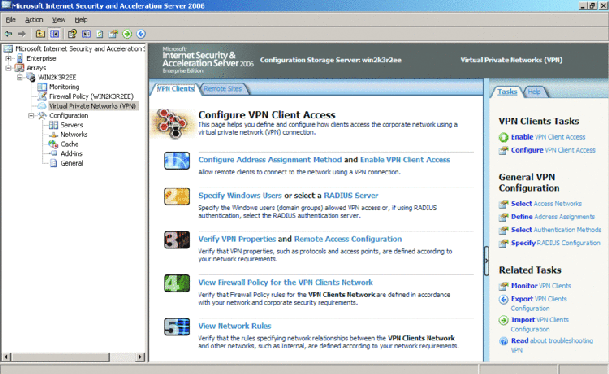The width and height of the screenshot is (609, 374).
Task: Click the Export VPN Clients Configuration icon
Action: (x=504, y=299)
